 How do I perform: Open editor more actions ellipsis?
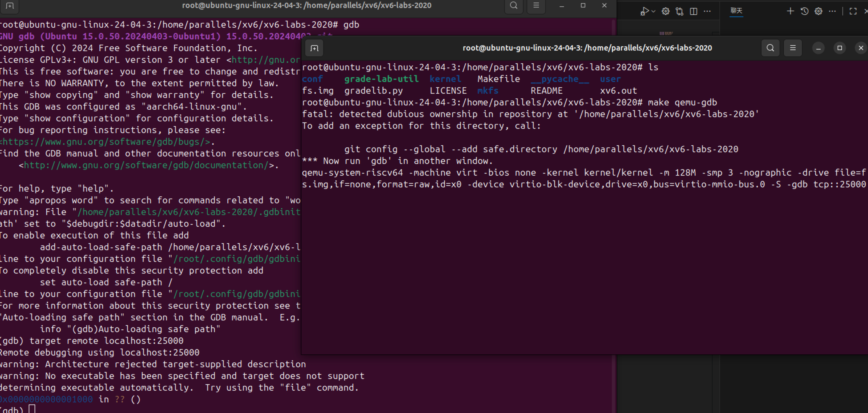tap(707, 11)
